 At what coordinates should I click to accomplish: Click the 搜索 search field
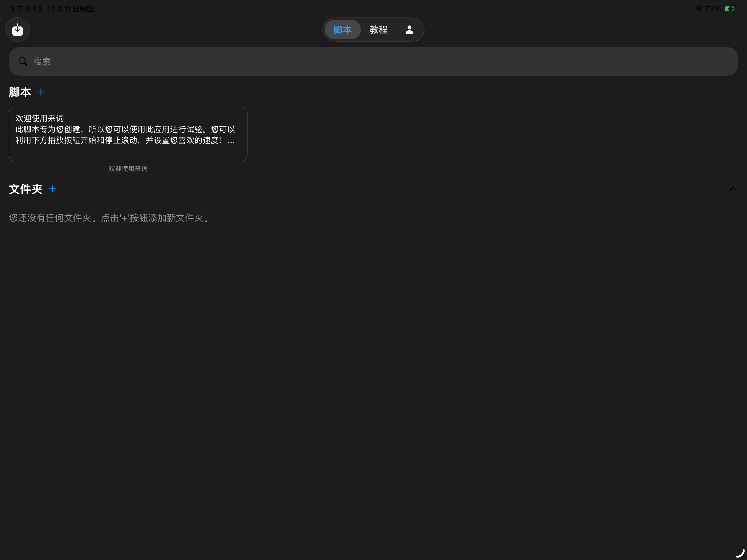[373, 62]
